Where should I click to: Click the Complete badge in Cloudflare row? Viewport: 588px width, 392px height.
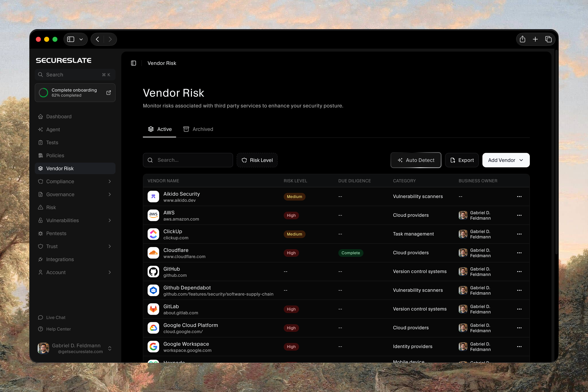(351, 253)
